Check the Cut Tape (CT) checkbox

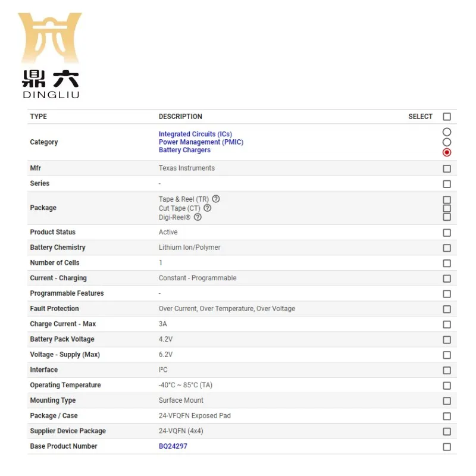click(447, 208)
